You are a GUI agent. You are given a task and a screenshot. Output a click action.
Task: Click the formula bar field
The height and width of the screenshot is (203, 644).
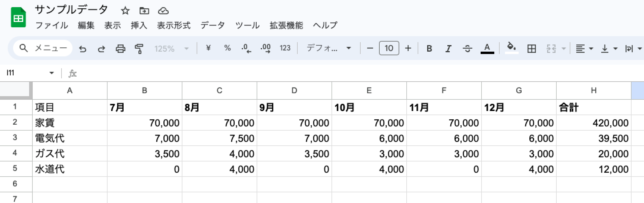pos(361,73)
